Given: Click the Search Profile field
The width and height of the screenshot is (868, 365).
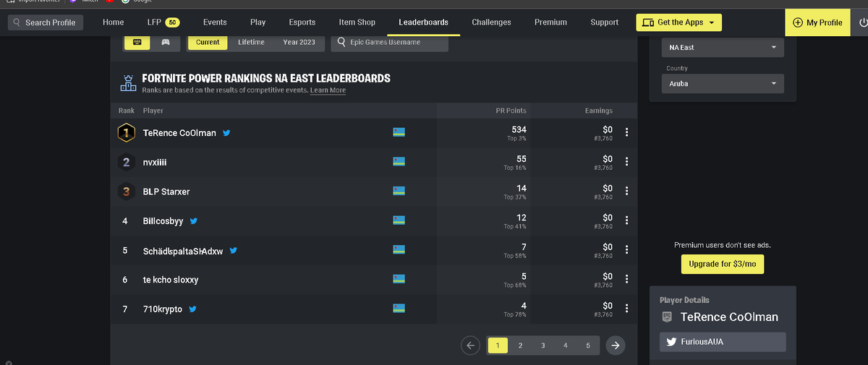Looking at the screenshot, I should pyautogui.click(x=46, y=22).
